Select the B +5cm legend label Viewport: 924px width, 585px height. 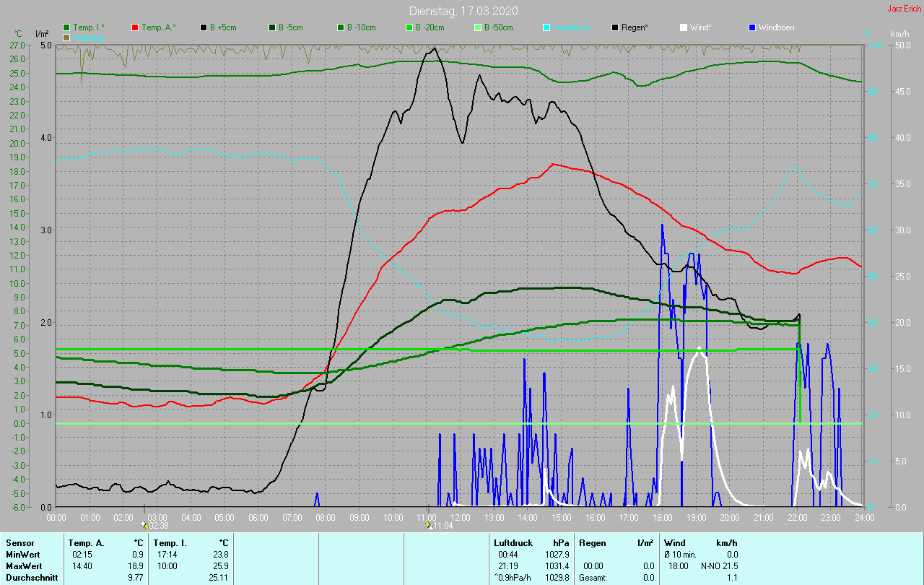[x=223, y=27]
